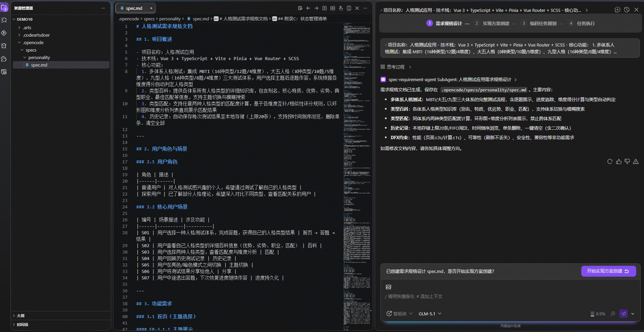Send the message with the paper plane
644x332 pixels.
(623, 314)
